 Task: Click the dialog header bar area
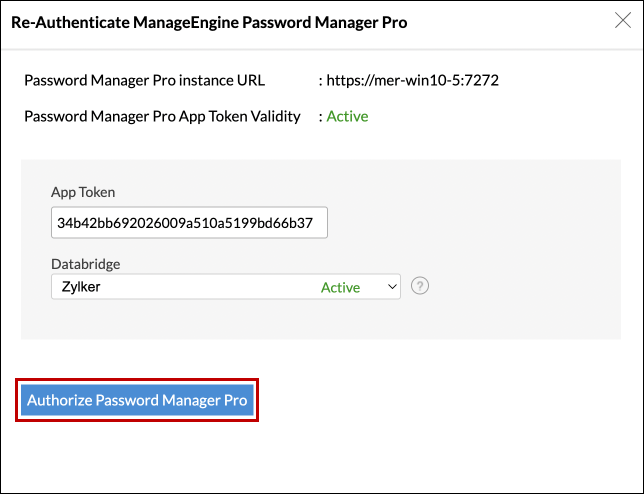click(x=500, y=21)
